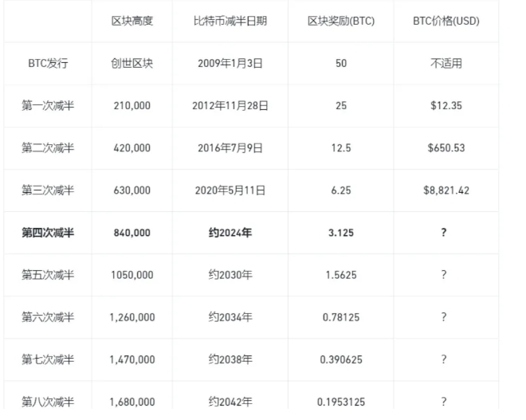Select the 第三次减半 row label
This screenshot has height=420, width=526.
click(48, 190)
